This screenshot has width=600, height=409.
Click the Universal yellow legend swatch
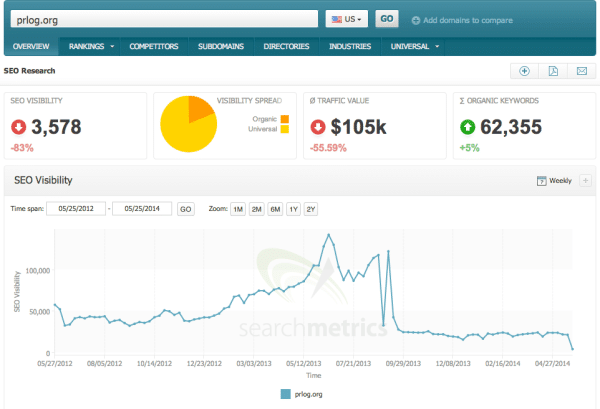tap(285, 129)
